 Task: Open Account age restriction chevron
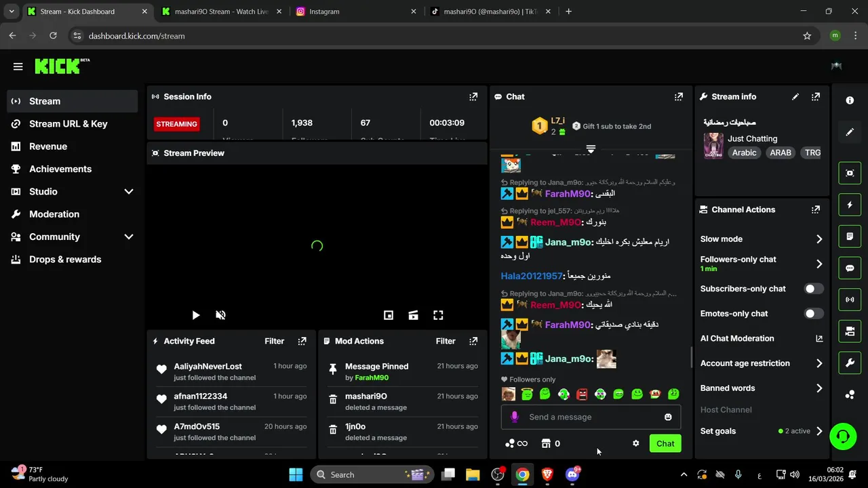[818, 363]
